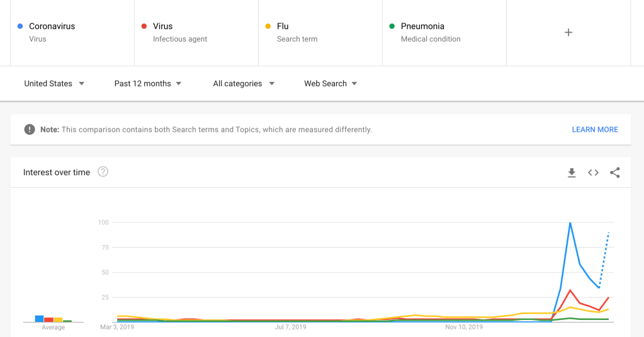Open help for Interest over time
The image size is (644, 337).
(x=103, y=172)
